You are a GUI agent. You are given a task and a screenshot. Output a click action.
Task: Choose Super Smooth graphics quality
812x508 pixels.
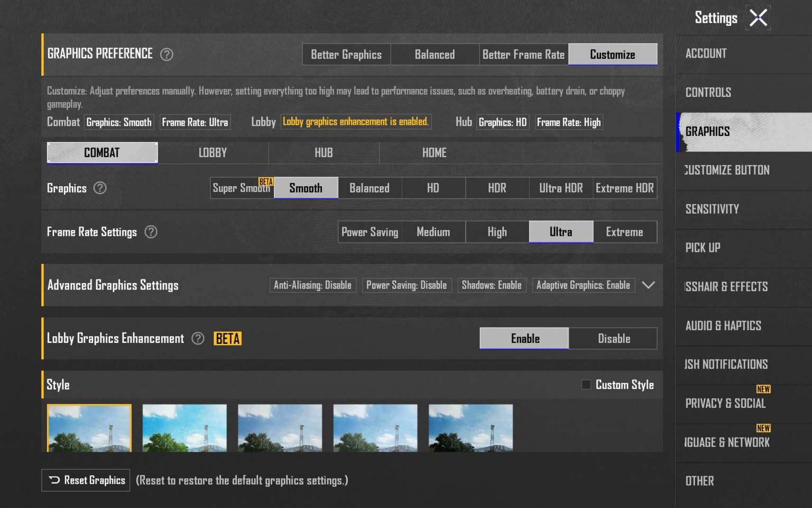pyautogui.click(x=242, y=188)
